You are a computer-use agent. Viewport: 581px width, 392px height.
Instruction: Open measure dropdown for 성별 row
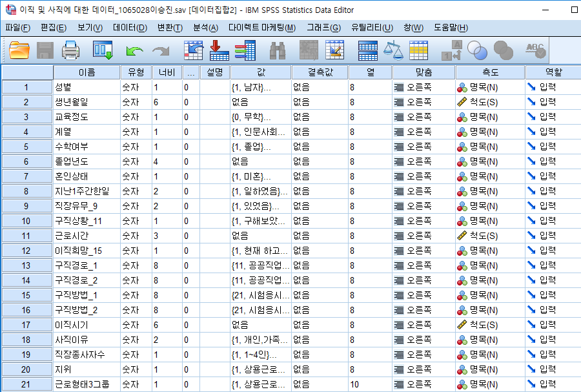coord(488,87)
